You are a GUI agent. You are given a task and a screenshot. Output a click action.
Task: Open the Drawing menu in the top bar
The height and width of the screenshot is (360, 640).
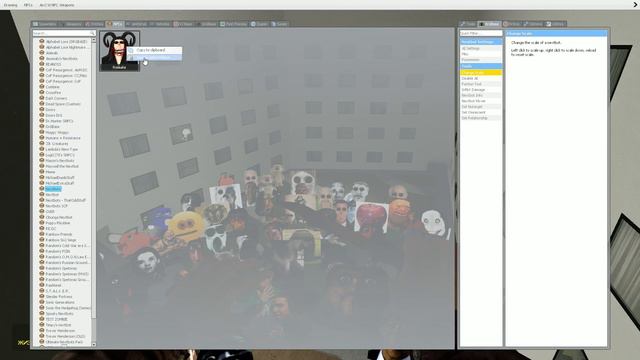(11, 5)
